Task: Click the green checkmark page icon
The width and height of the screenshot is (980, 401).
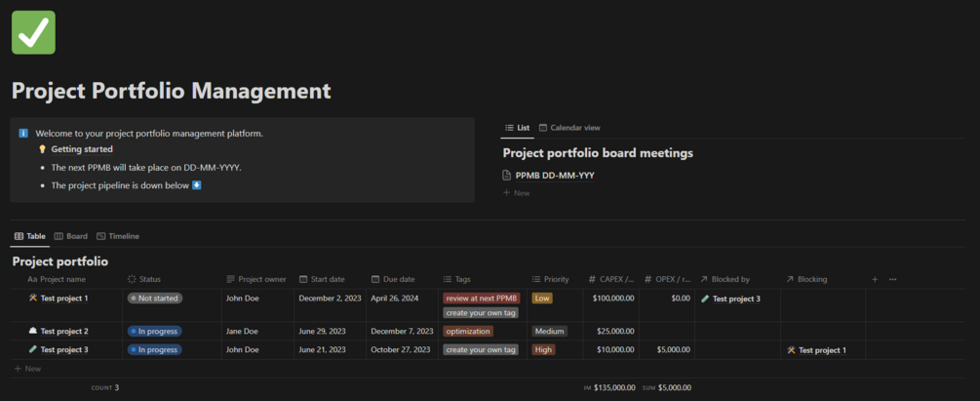Action: tap(33, 32)
